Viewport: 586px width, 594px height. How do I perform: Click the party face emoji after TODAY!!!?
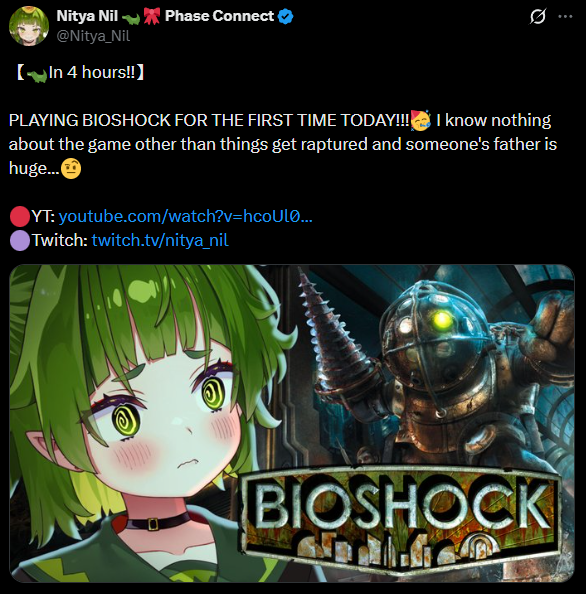pyautogui.click(x=420, y=120)
